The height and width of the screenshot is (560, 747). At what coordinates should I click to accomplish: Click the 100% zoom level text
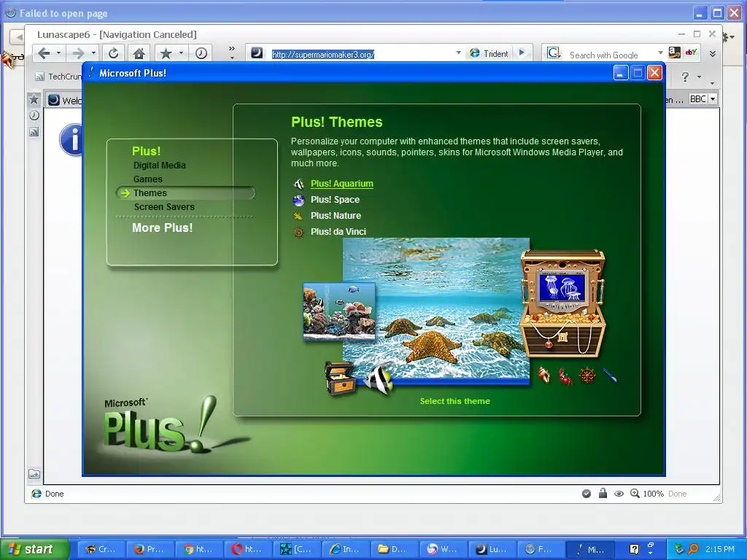[653, 494]
